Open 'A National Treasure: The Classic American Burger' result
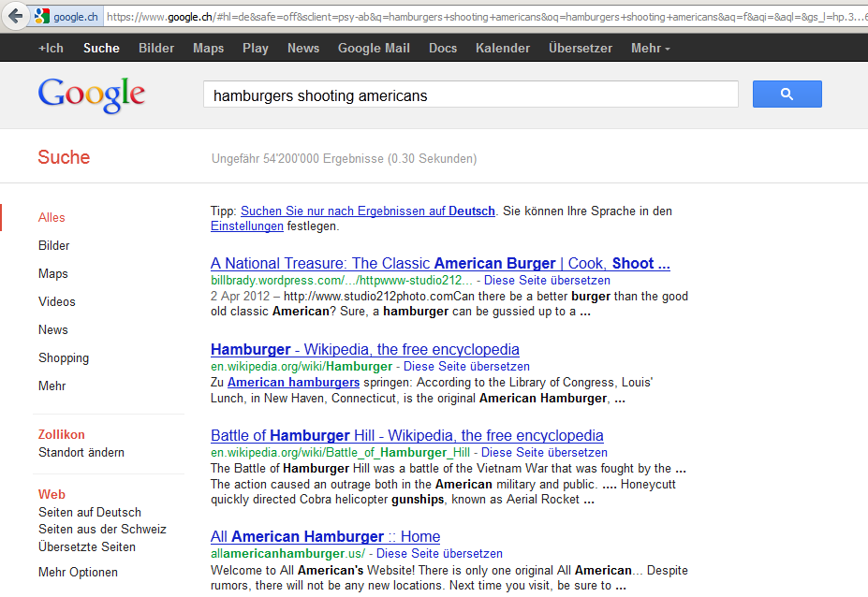 pyautogui.click(x=440, y=263)
